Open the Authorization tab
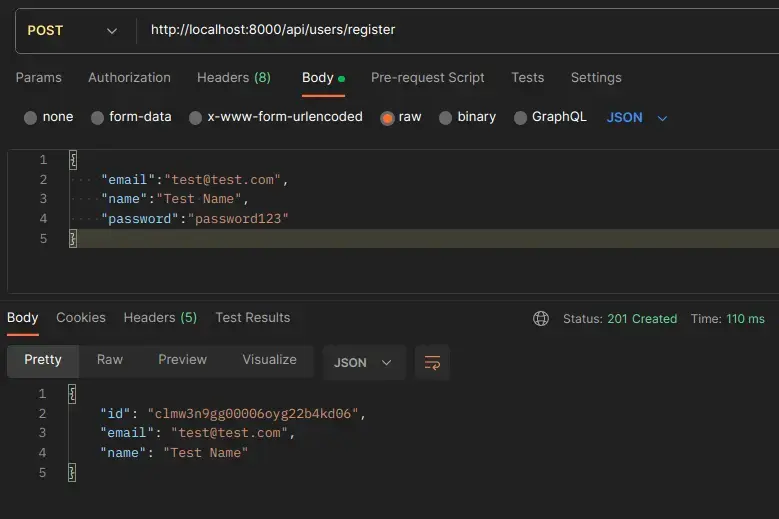 click(129, 78)
